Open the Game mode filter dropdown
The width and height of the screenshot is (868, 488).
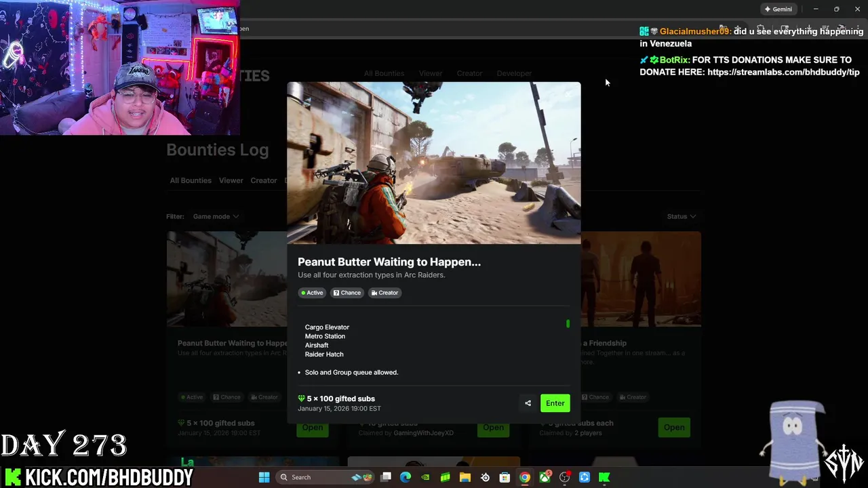coord(216,216)
